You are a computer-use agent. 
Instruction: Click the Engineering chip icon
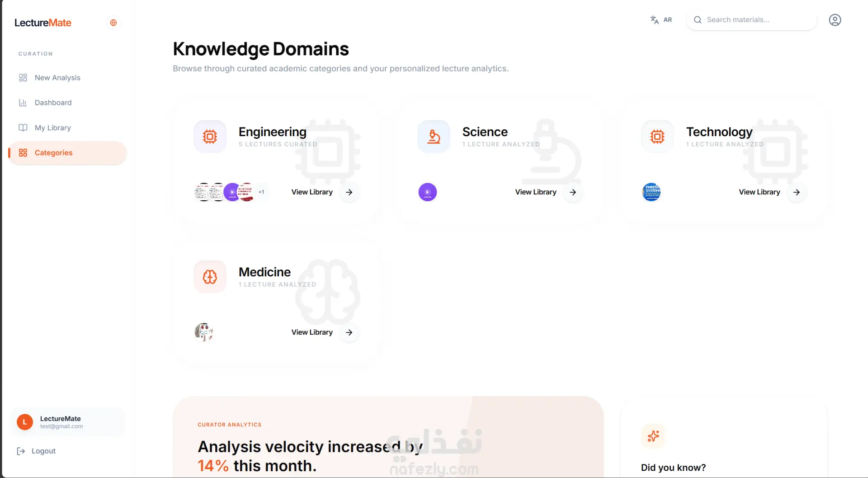coord(210,137)
